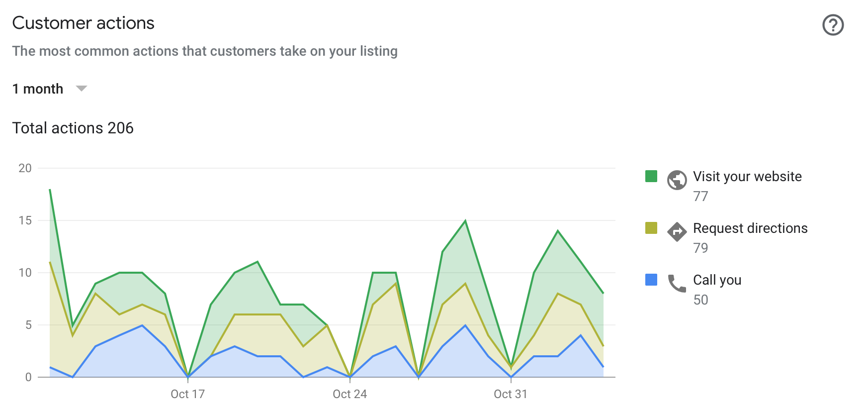Select the "Request directions" legend label
The image size is (868, 415).
750,228
